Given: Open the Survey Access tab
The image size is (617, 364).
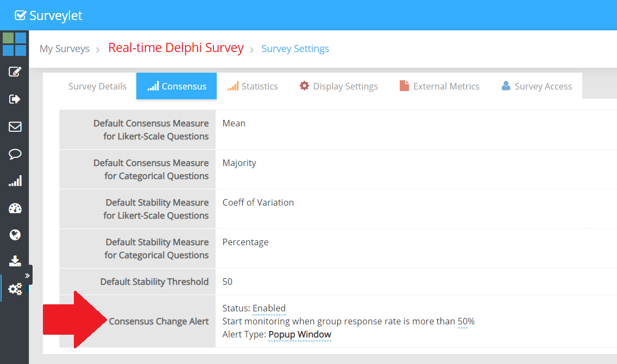Looking at the screenshot, I should pos(537,86).
